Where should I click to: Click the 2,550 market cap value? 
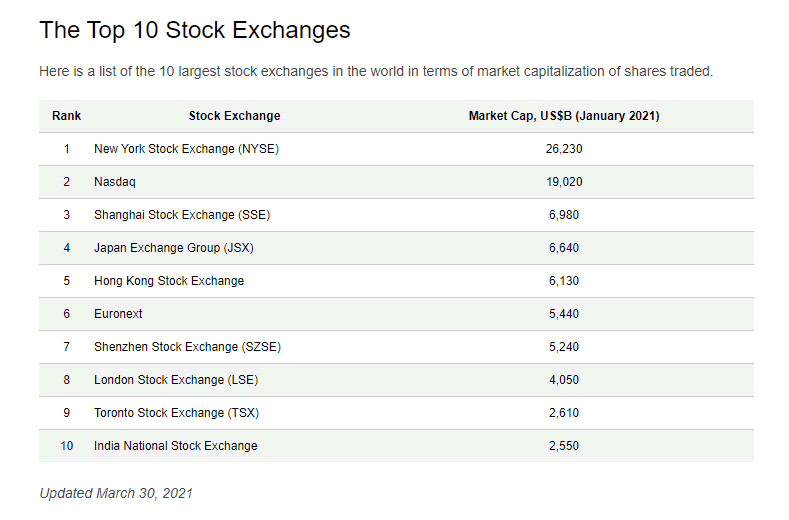[564, 446]
